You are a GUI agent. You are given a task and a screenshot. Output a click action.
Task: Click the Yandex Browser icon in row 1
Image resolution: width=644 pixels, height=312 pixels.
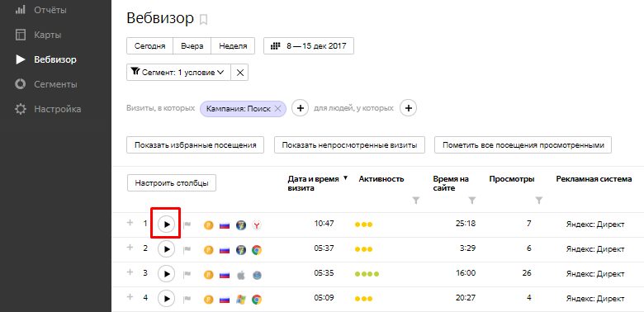257,225
